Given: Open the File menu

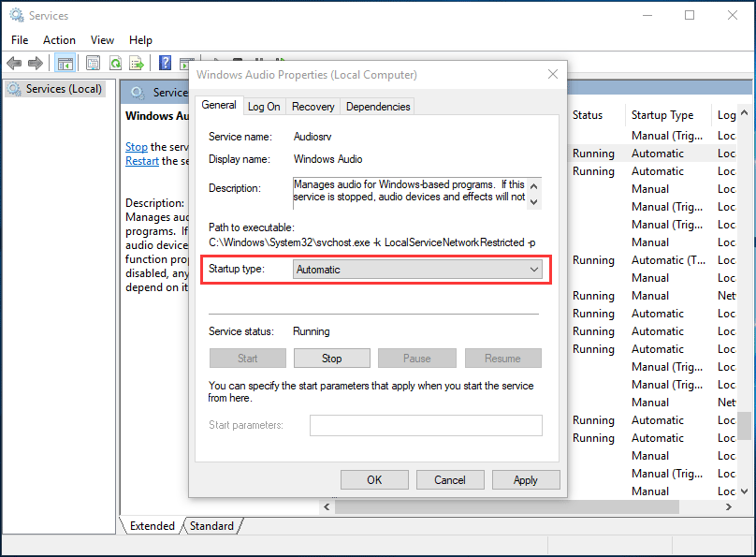Looking at the screenshot, I should tap(20, 40).
